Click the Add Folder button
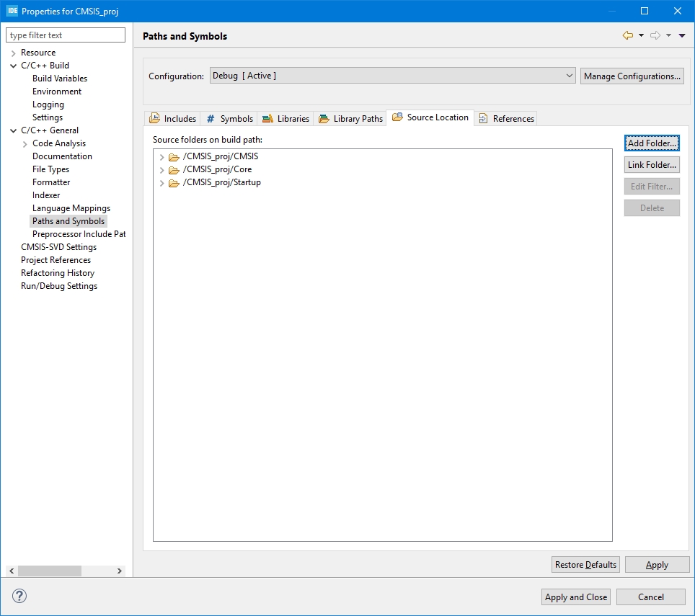 [652, 143]
